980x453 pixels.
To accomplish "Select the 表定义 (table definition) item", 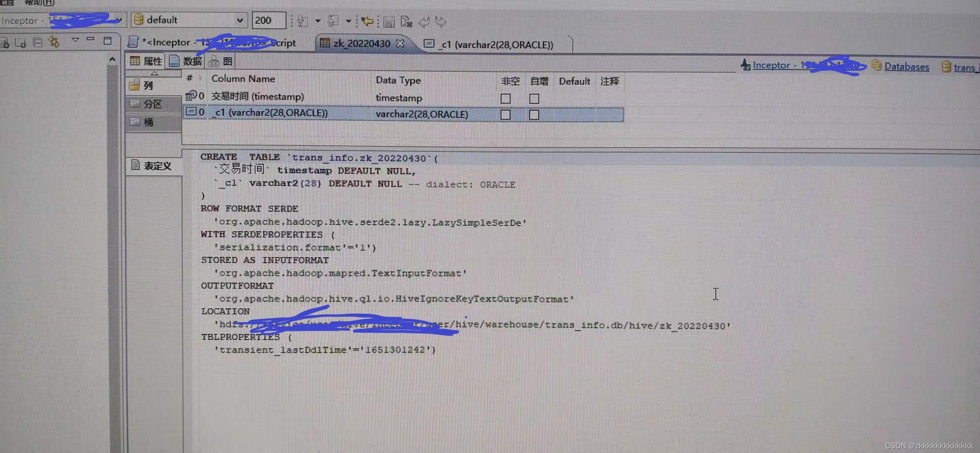I will [x=157, y=166].
